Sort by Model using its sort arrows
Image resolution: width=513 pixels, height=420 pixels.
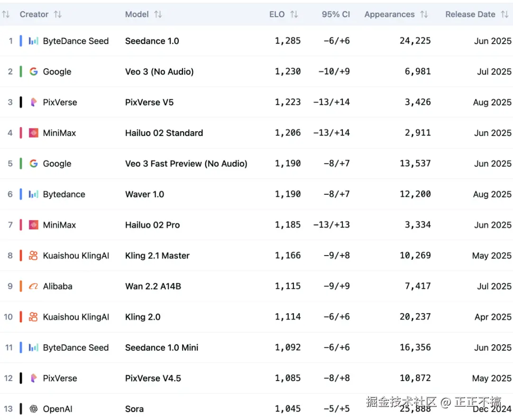click(x=158, y=15)
